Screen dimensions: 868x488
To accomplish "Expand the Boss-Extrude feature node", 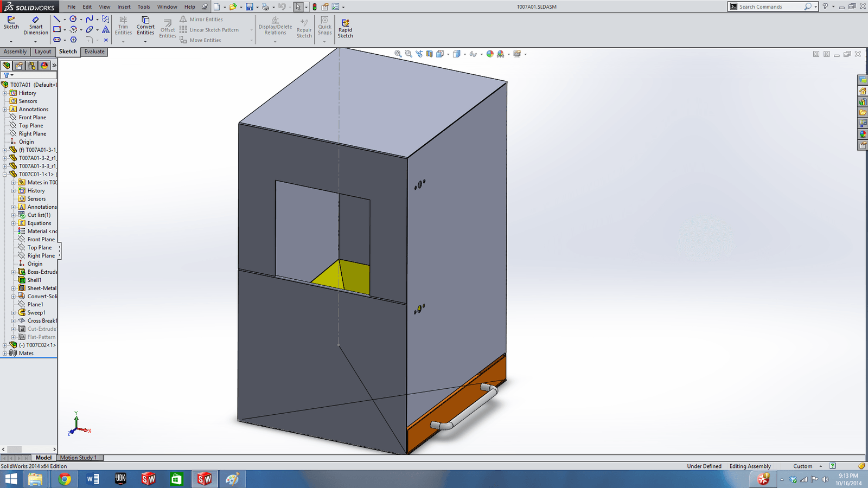I will pyautogui.click(x=14, y=272).
